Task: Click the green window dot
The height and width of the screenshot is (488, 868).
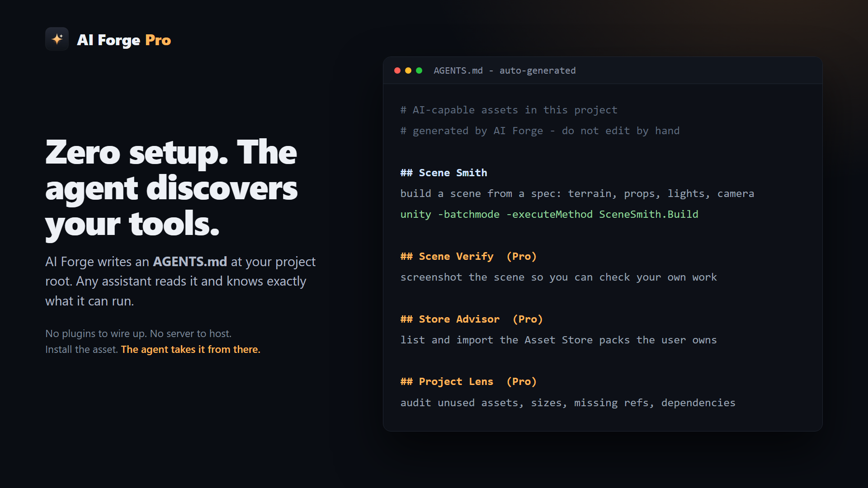Action: [x=419, y=70]
